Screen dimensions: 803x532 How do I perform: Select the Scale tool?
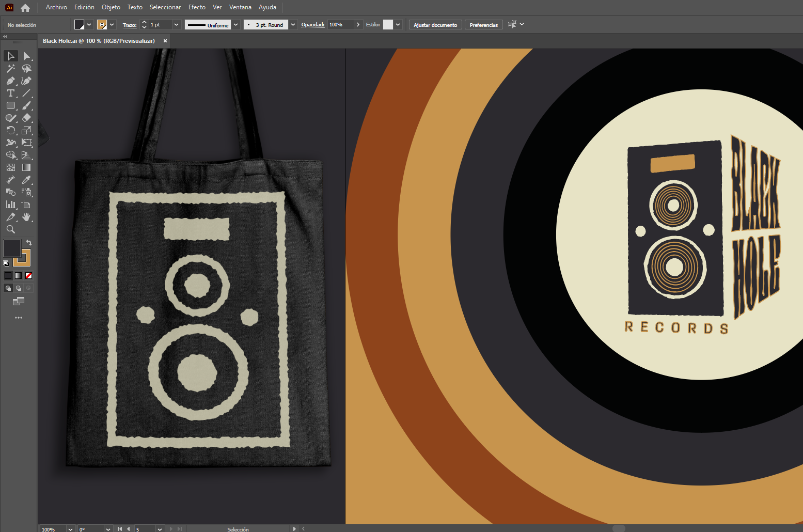[26, 130]
